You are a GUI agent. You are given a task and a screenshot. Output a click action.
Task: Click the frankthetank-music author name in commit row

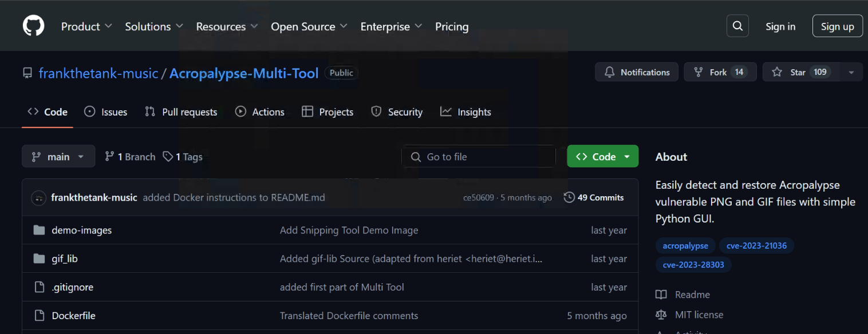click(94, 197)
